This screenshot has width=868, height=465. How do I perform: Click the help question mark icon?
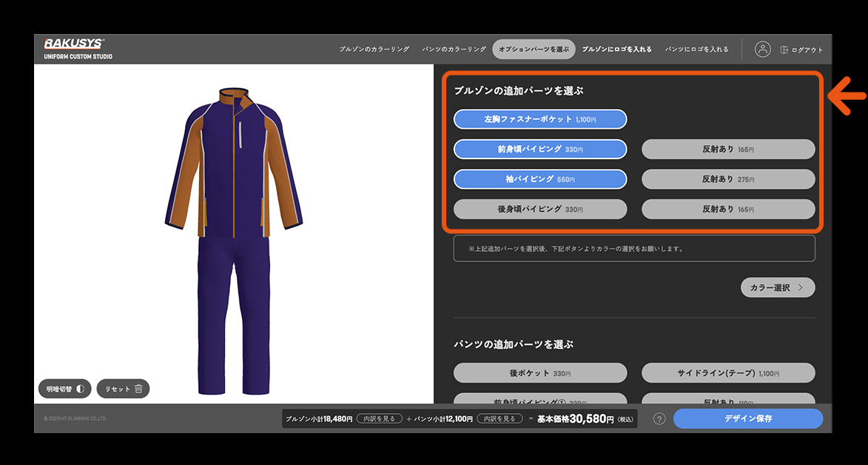(x=659, y=419)
